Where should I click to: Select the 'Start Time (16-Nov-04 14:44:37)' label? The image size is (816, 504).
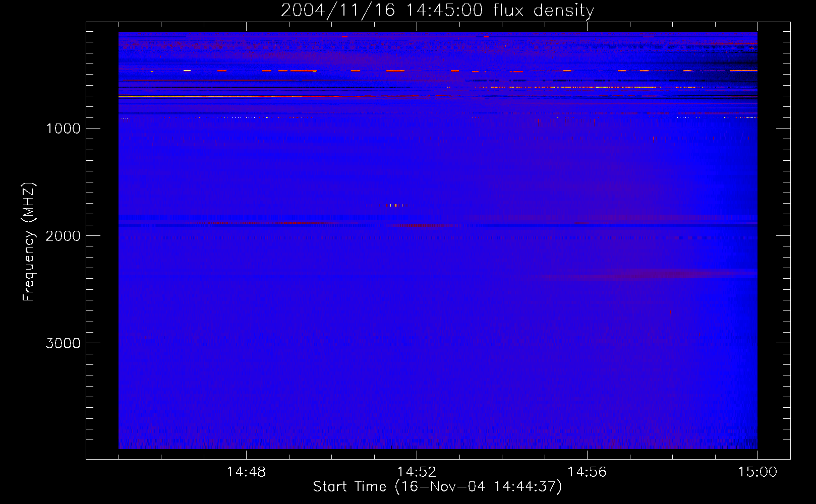coord(437,487)
